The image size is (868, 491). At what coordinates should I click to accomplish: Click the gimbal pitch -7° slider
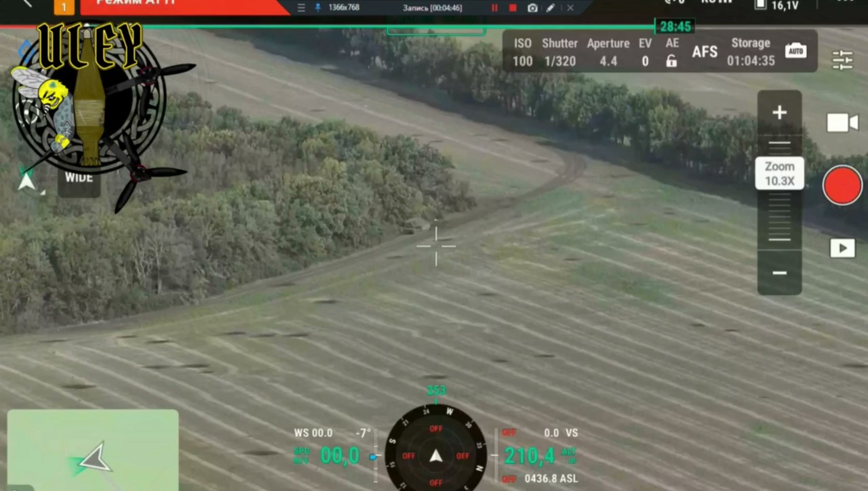(x=374, y=457)
